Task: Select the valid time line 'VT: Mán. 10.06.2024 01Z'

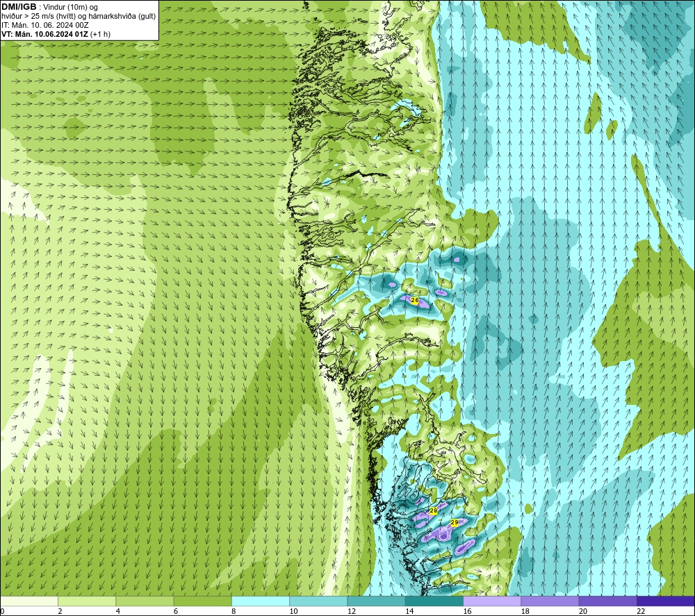Action: (44, 34)
